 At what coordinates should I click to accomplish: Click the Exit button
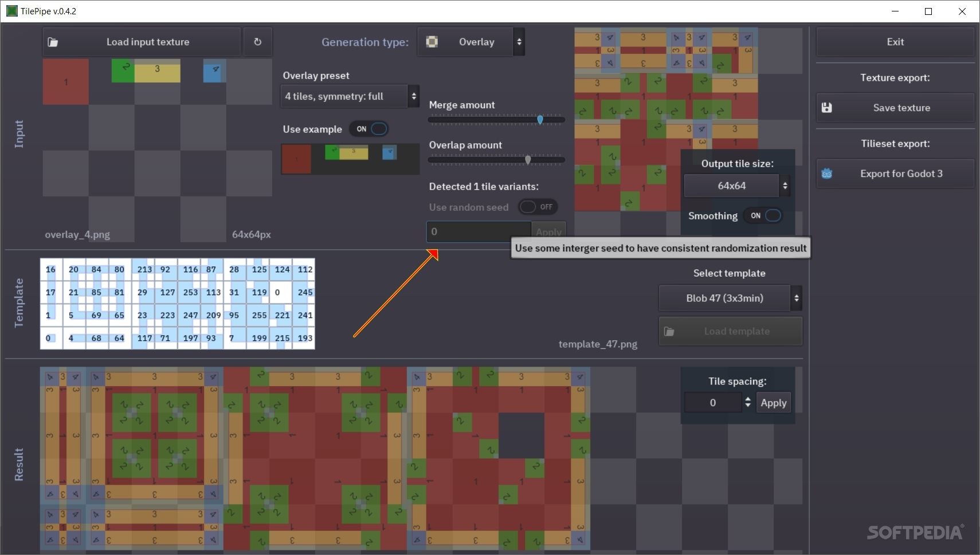click(x=895, y=42)
